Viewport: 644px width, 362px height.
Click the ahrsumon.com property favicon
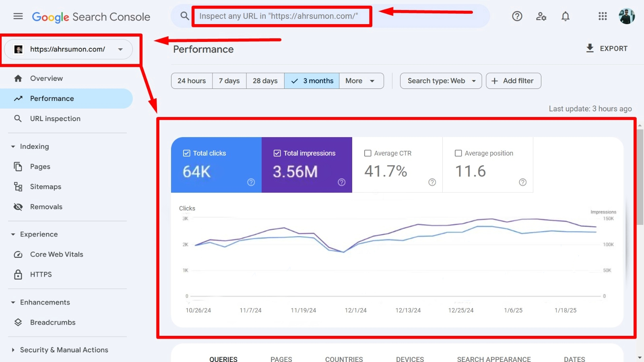19,49
